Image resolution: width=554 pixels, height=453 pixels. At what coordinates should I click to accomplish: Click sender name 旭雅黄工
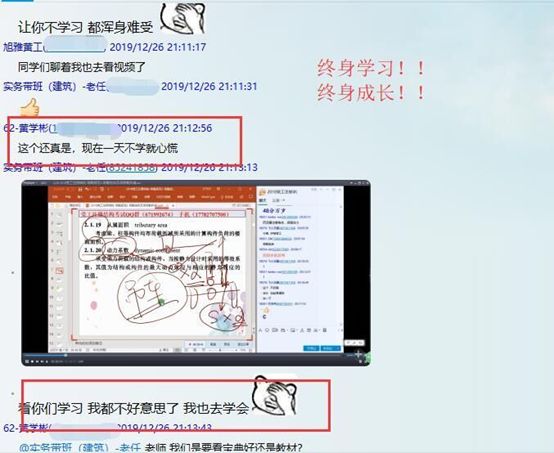(x=23, y=47)
